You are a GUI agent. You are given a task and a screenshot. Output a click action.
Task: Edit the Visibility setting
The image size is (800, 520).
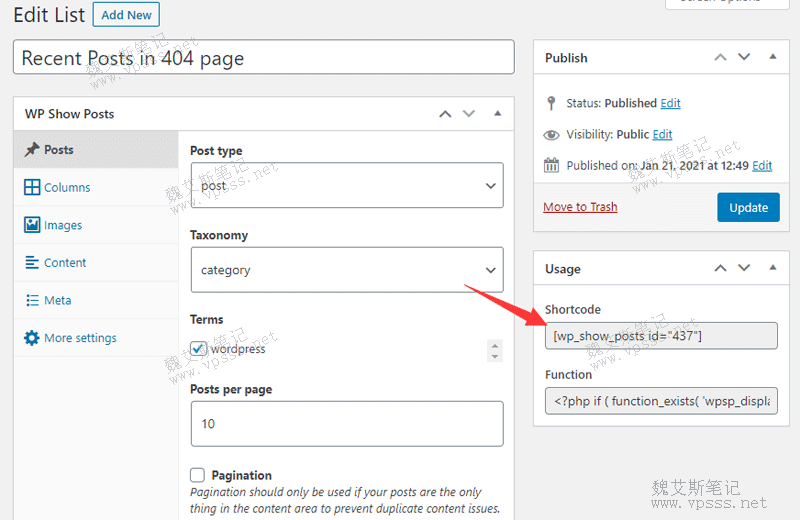point(662,134)
